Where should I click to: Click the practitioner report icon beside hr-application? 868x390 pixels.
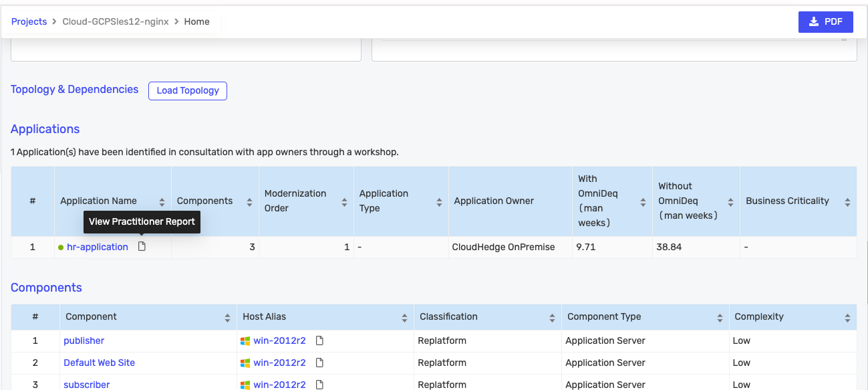142,247
